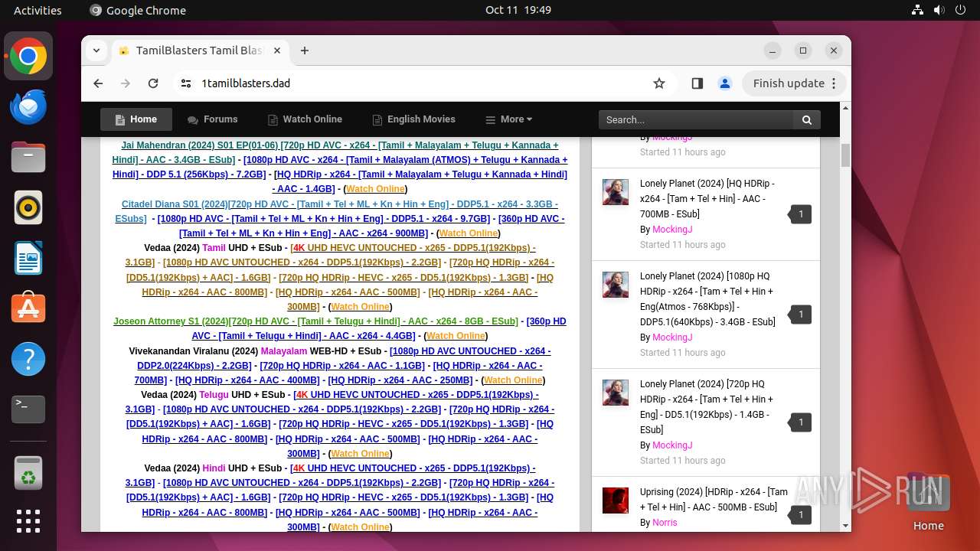The width and height of the screenshot is (980, 551).
Task: Open Joseon Attorney S1 720p link
Action: point(315,321)
